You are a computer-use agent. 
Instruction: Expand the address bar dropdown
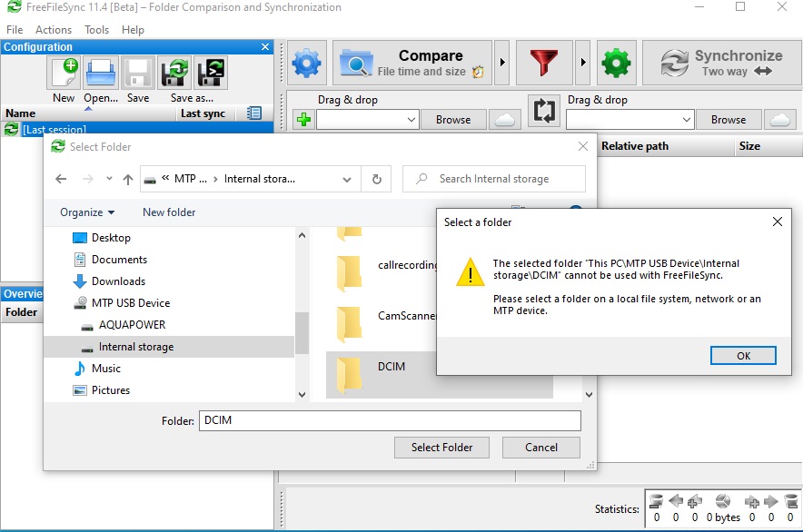347,179
